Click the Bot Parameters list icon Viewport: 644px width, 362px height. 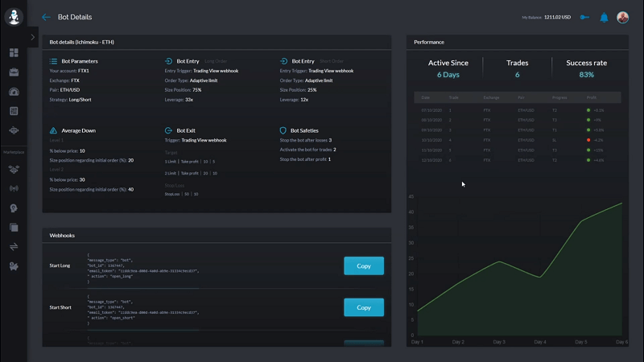coord(53,61)
